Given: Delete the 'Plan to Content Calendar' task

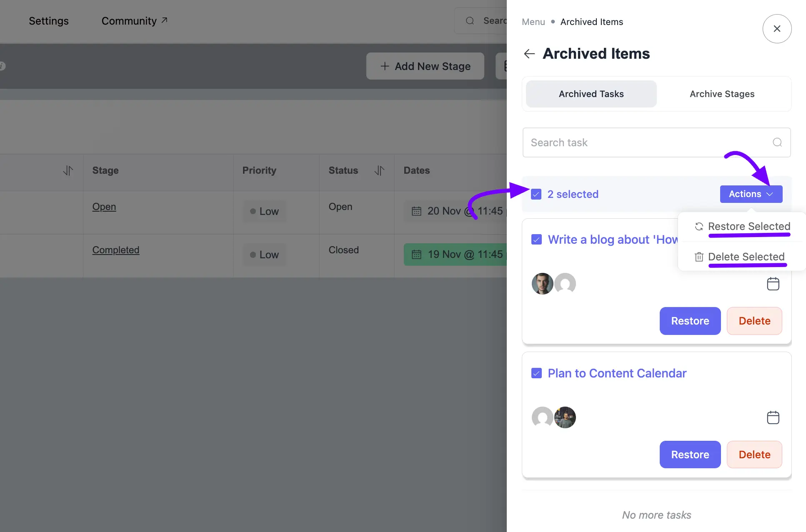Looking at the screenshot, I should click(x=754, y=455).
